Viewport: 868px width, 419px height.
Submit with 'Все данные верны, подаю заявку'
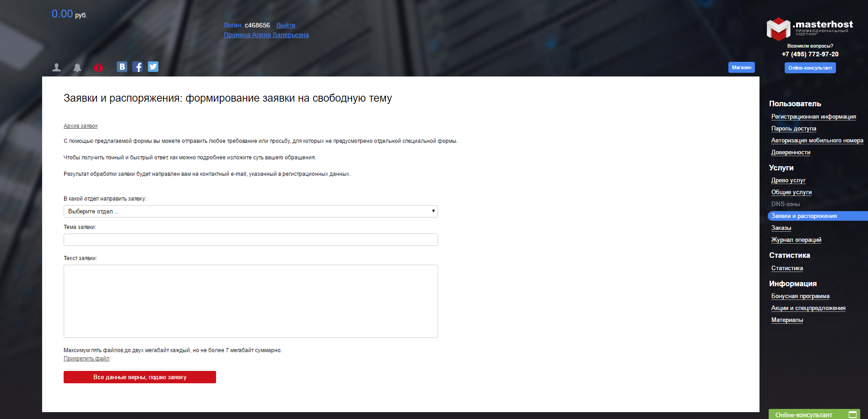(140, 377)
